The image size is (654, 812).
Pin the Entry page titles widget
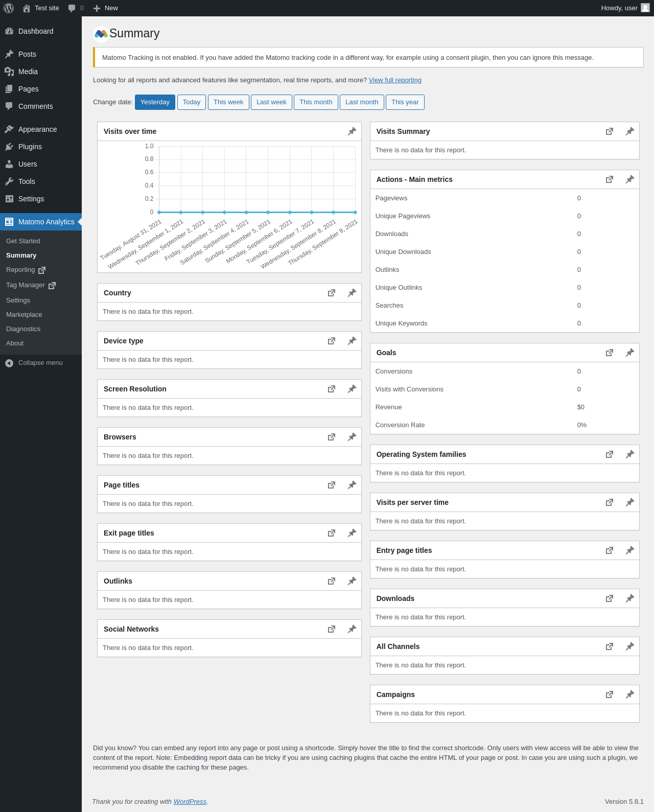[630, 550]
